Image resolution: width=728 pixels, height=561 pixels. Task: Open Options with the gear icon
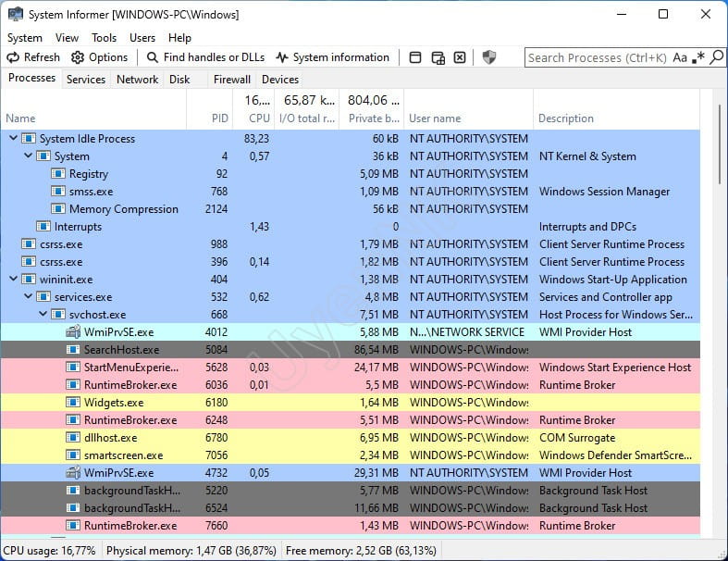pos(99,57)
